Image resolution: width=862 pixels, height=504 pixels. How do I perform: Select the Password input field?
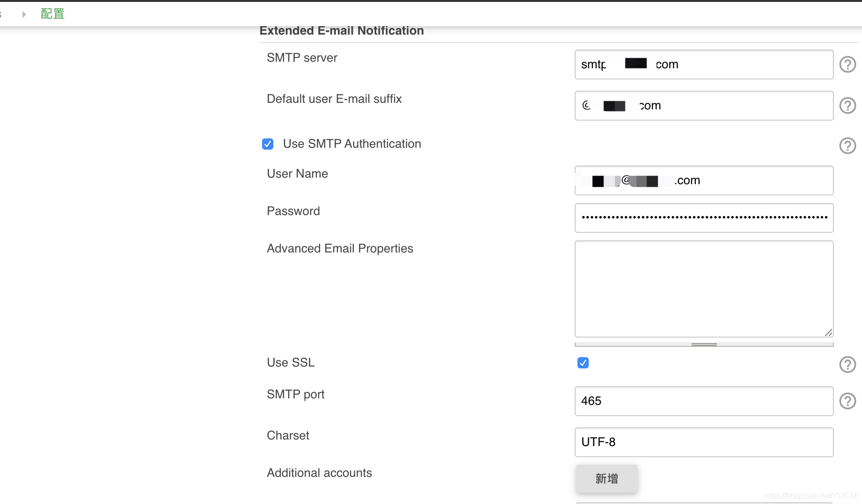[x=704, y=218]
